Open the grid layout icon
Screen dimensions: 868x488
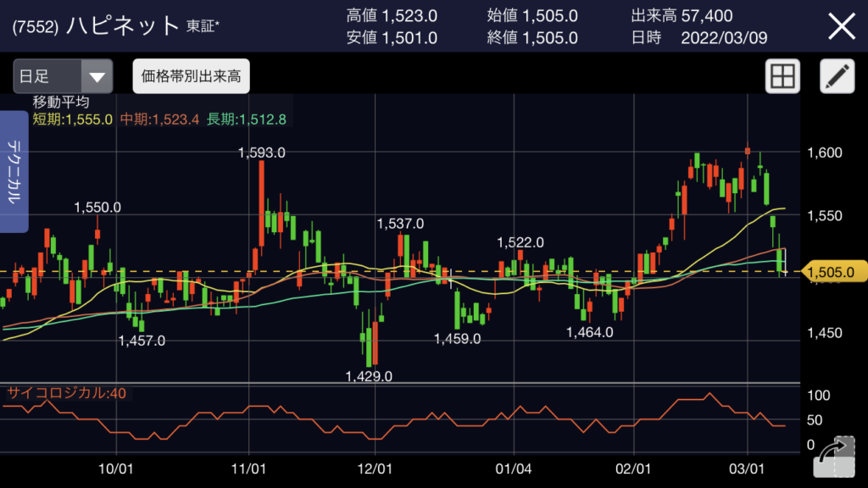(x=782, y=75)
